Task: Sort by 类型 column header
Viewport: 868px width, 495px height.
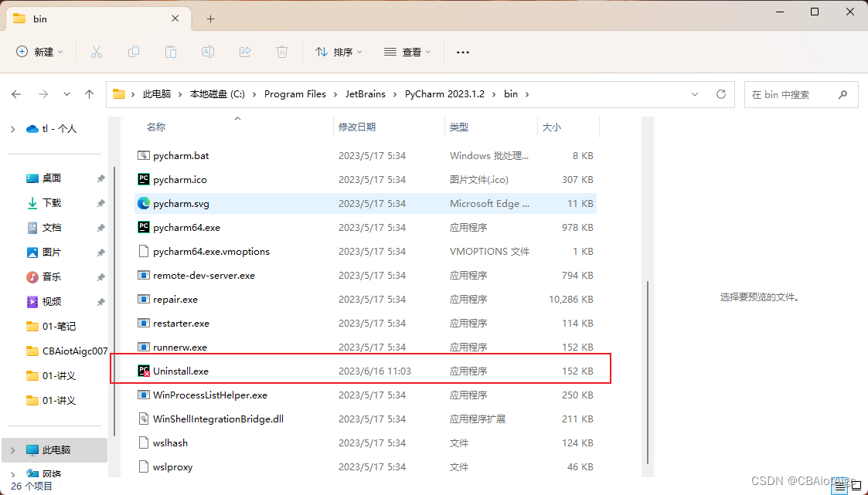Action: click(x=459, y=127)
